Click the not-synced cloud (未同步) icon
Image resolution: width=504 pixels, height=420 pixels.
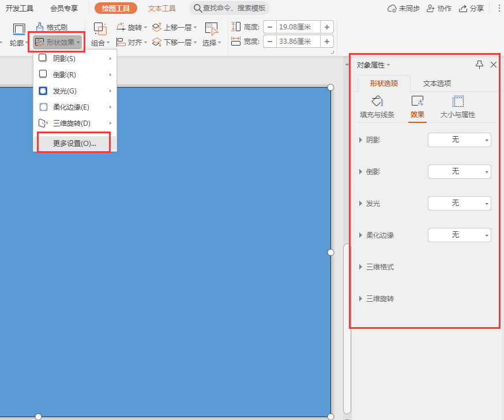point(392,8)
